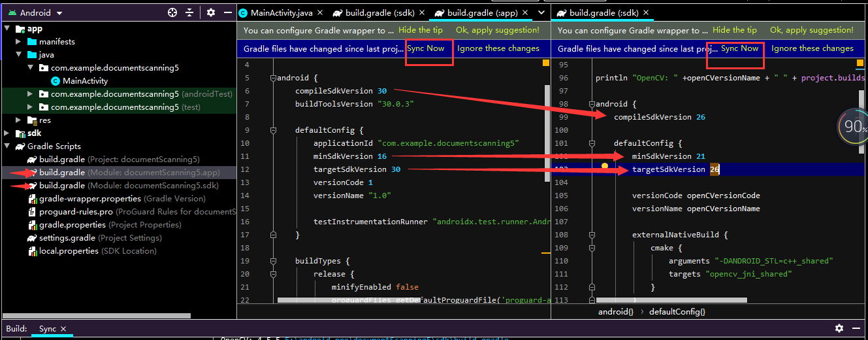Click Sync Now in the build.gradle (:app) editor
The width and height of the screenshot is (868, 340).
[x=426, y=48]
